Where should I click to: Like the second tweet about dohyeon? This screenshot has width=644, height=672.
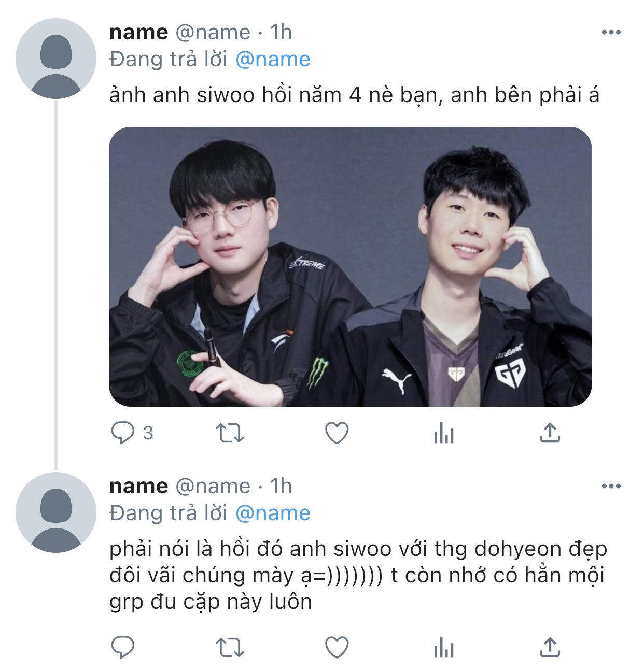[337, 647]
